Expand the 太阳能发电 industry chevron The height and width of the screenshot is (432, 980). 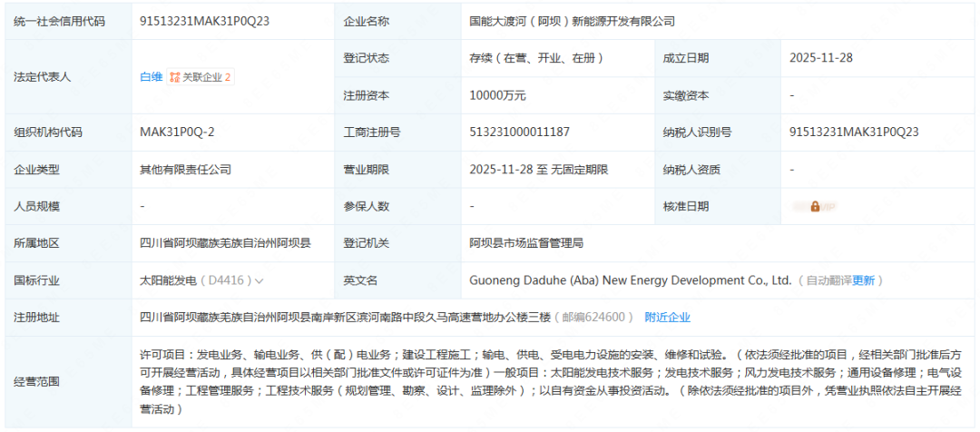[x=260, y=280]
